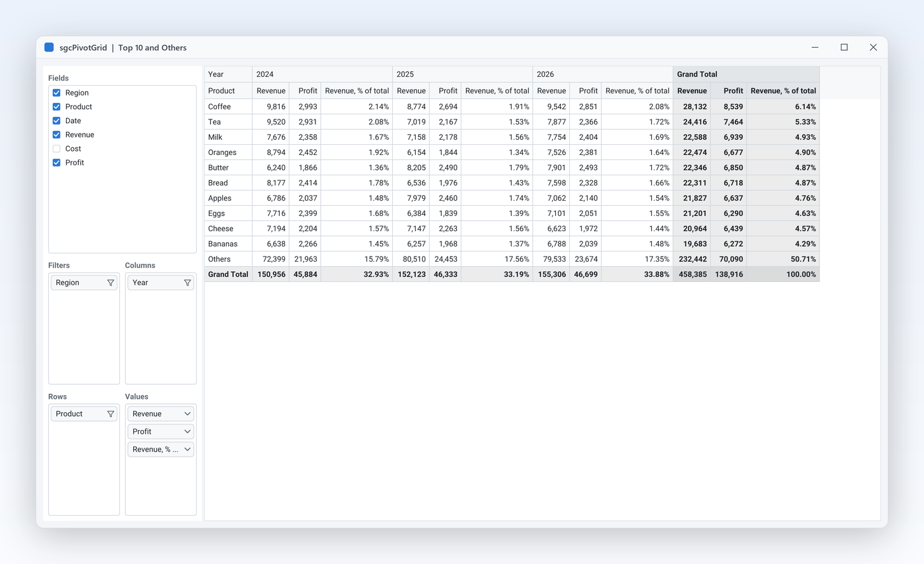Click the 2024 Revenue column header
Screen dimensions: 924x564
click(271, 91)
